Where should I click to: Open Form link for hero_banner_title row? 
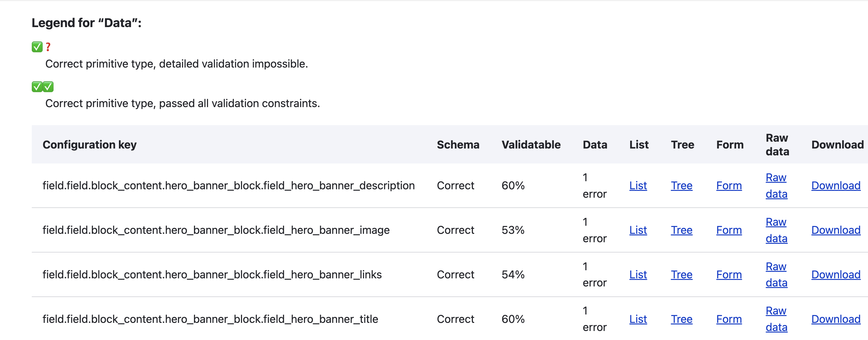[729, 319]
